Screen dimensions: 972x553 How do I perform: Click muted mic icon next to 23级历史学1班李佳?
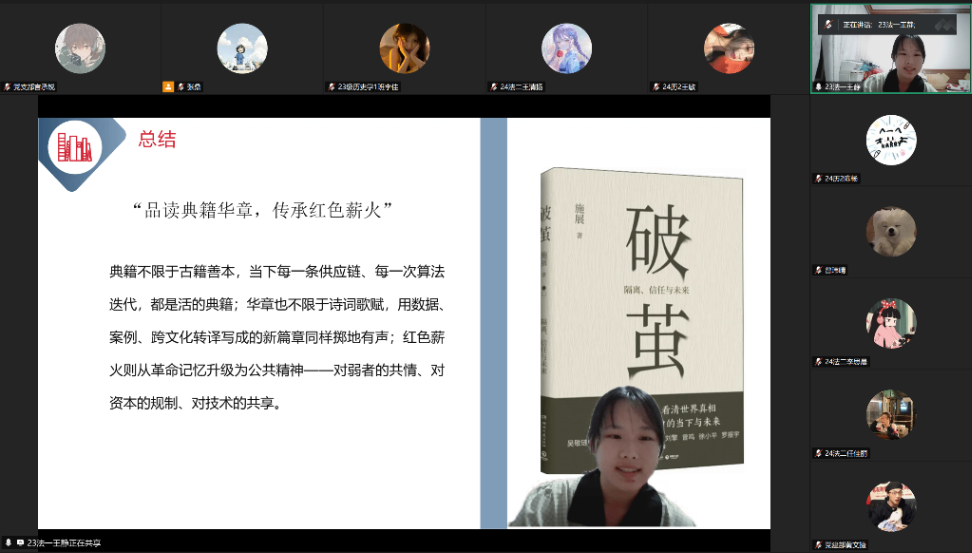point(331,87)
